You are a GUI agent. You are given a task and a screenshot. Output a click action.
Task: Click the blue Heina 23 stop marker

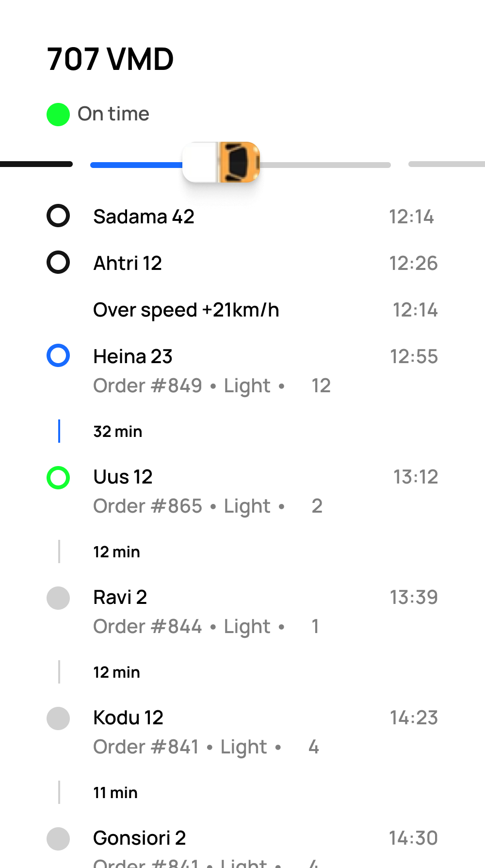(58, 356)
